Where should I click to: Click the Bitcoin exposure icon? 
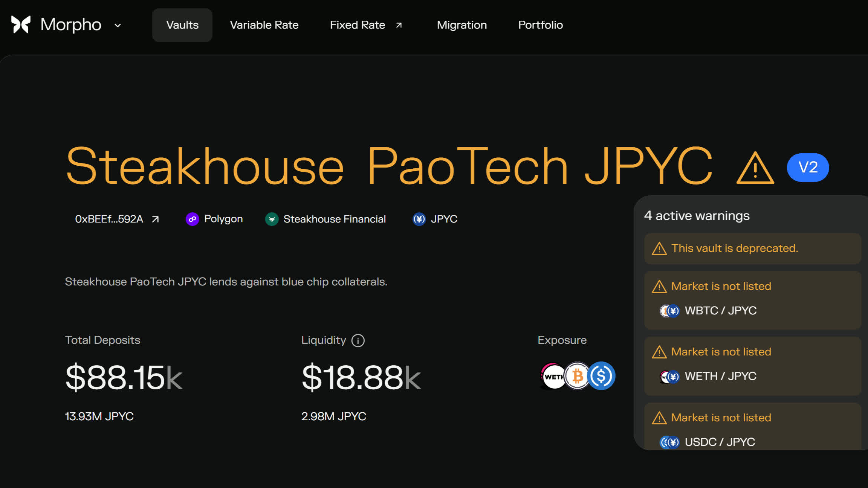577,376
